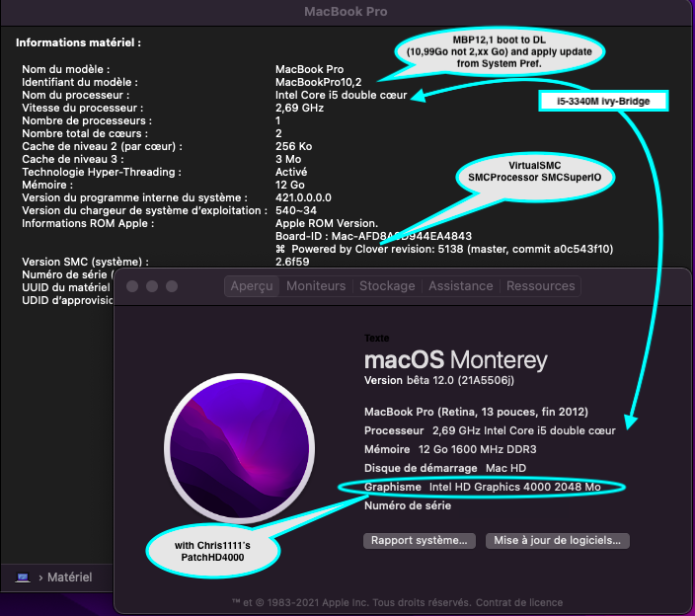Select the Activé Hyper-Threading value
Screen dimensions: 695x616
291,173
